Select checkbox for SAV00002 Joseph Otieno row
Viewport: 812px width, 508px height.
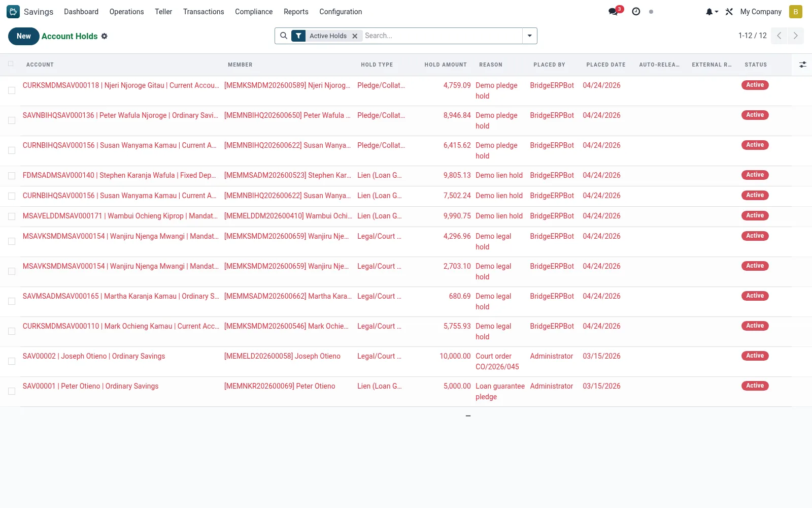[12, 361]
